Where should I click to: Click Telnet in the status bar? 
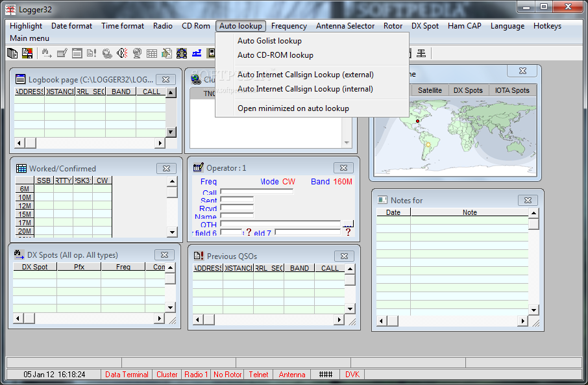pos(258,375)
